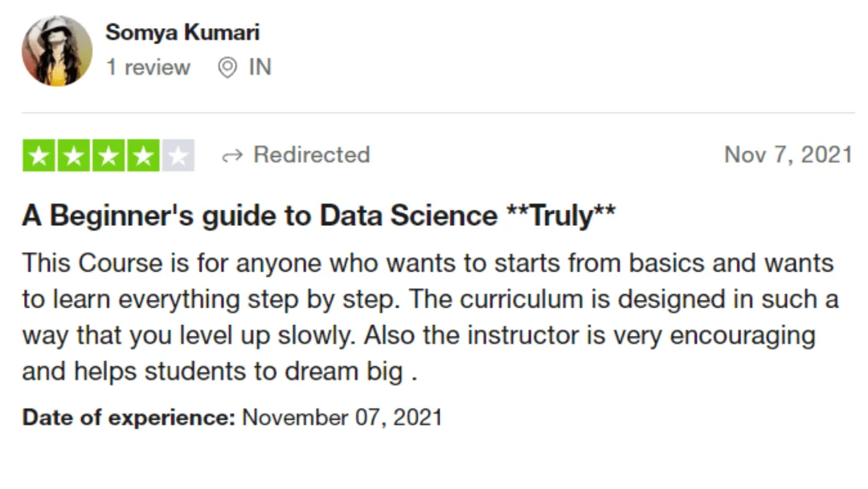Click the Redirected label
The height and width of the screenshot is (489, 868).
312,154
